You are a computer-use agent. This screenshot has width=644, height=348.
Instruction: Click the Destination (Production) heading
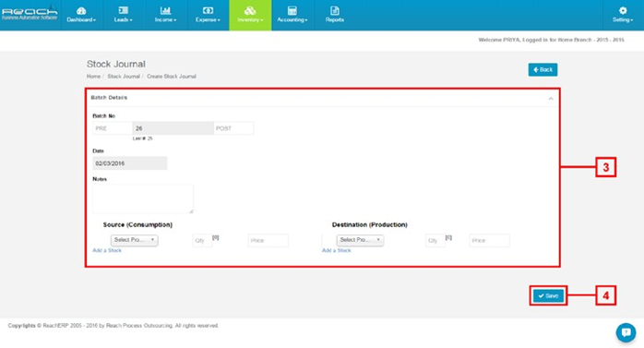pyautogui.click(x=370, y=224)
